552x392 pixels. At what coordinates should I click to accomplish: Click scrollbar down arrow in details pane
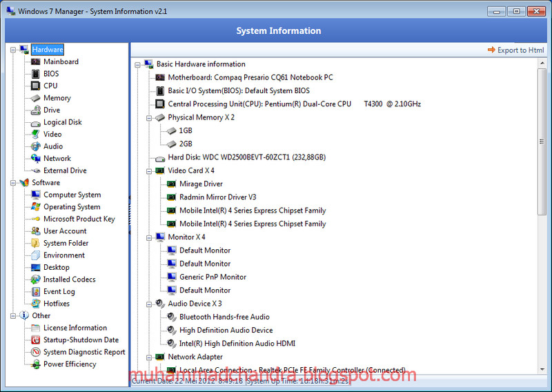[542, 369]
